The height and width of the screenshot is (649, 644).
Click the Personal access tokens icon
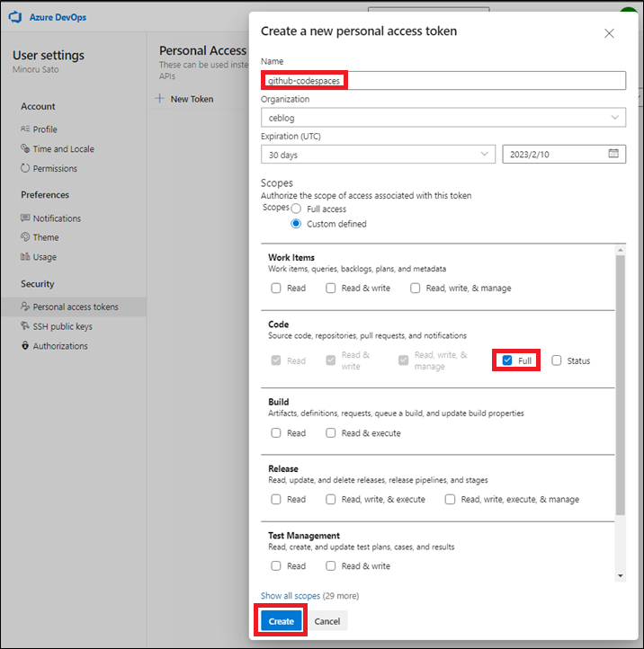click(x=25, y=307)
